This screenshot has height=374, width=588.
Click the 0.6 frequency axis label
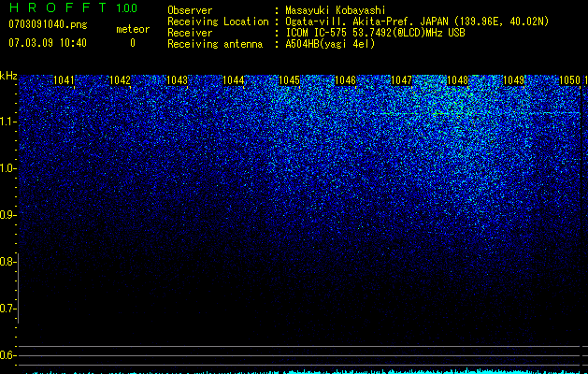7,355
